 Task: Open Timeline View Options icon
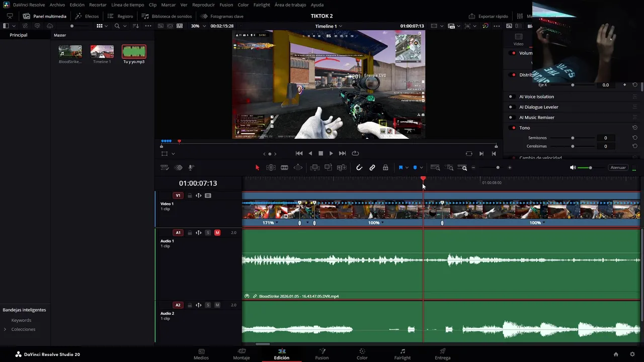(165, 167)
